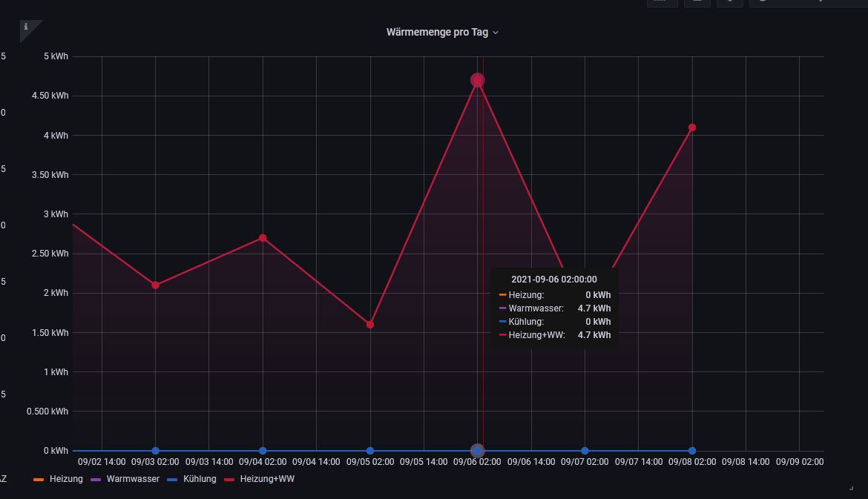Viewport: 868px width, 499px height.
Task: Click the 1 kWh y-axis label
Action: tap(56, 371)
